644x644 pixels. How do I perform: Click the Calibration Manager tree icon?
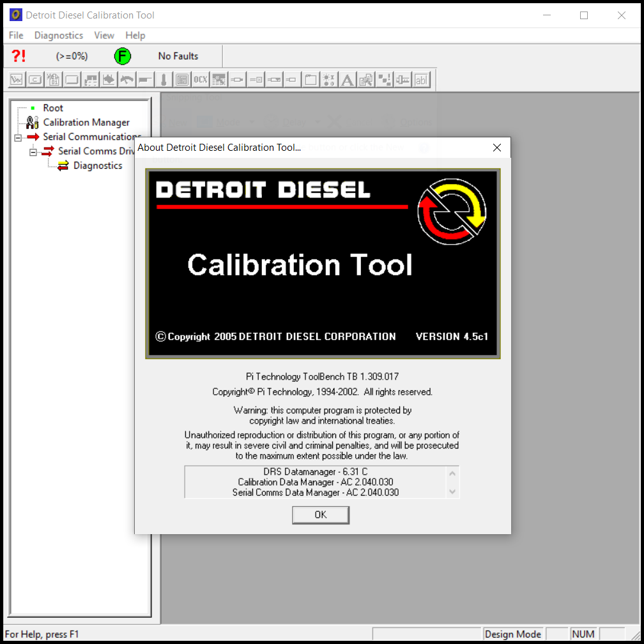point(33,123)
